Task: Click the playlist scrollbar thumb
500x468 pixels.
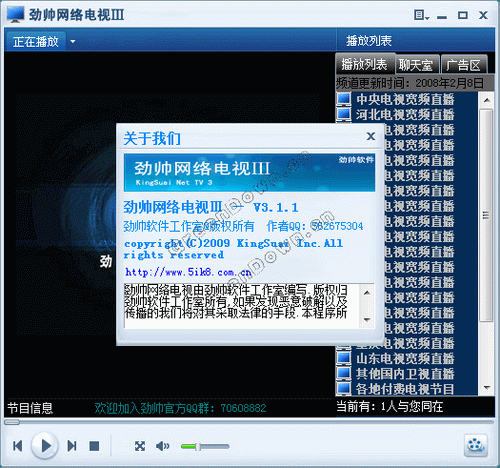Action: pyautogui.click(x=486, y=215)
